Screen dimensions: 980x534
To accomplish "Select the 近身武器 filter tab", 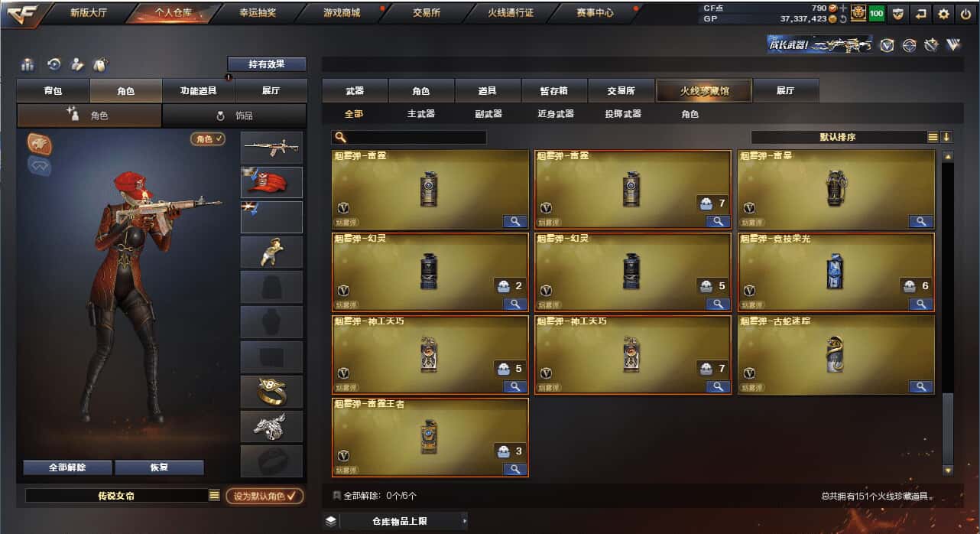I will pyautogui.click(x=556, y=113).
